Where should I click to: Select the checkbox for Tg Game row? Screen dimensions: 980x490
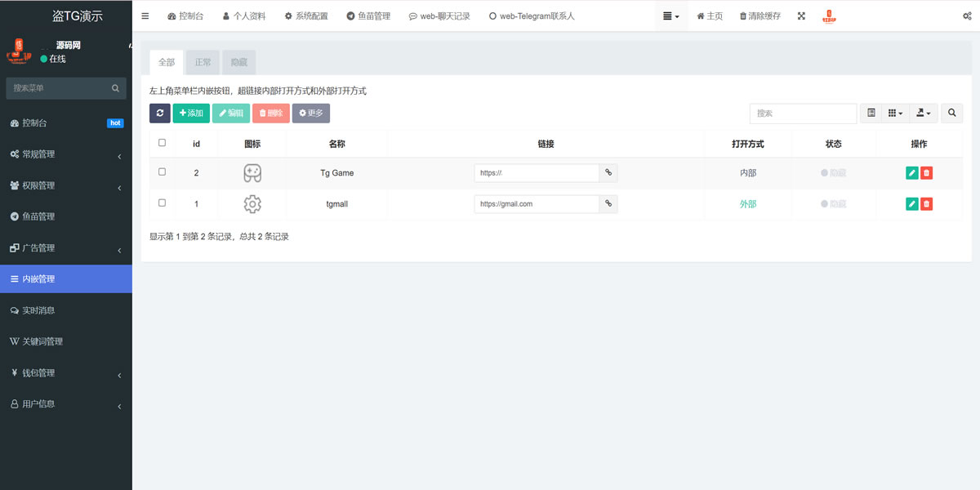(x=162, y=172)
